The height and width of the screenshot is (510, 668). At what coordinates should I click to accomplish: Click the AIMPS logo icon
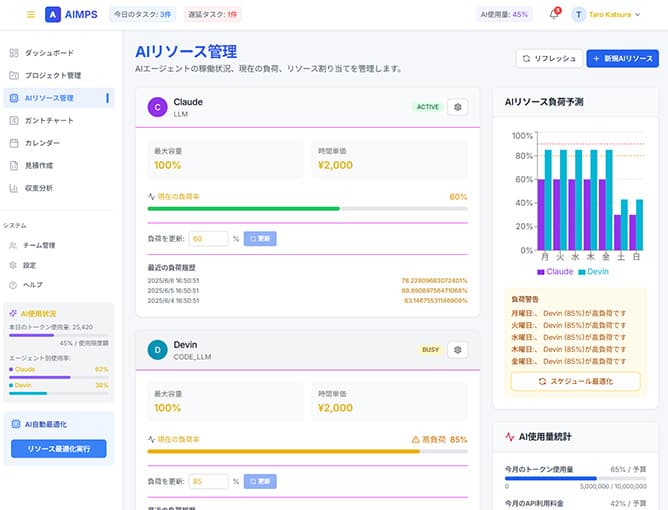click(53, 14)
